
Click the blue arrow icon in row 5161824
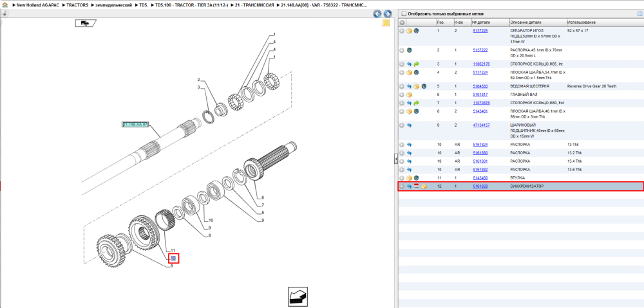409,145
